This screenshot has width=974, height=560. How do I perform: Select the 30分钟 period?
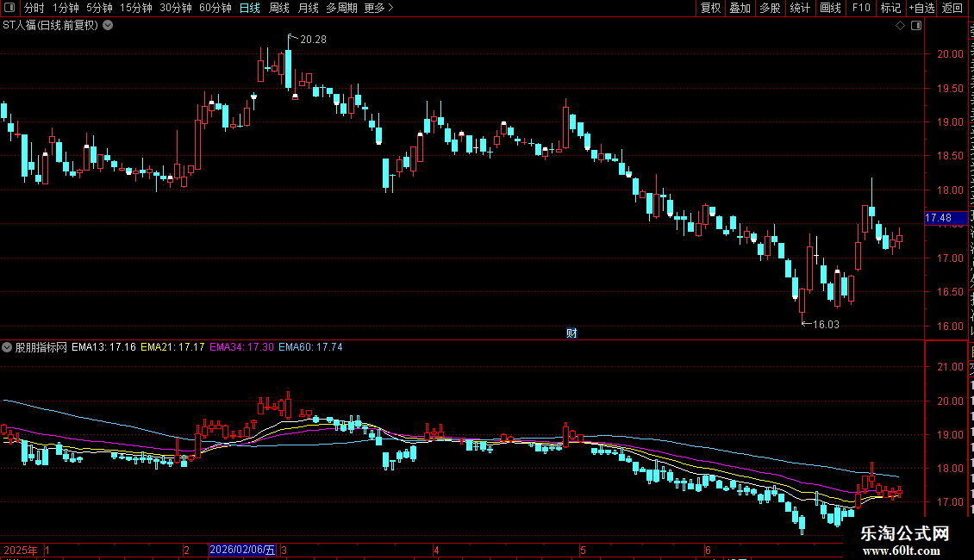pyautogui.click(x=175, y=8)
